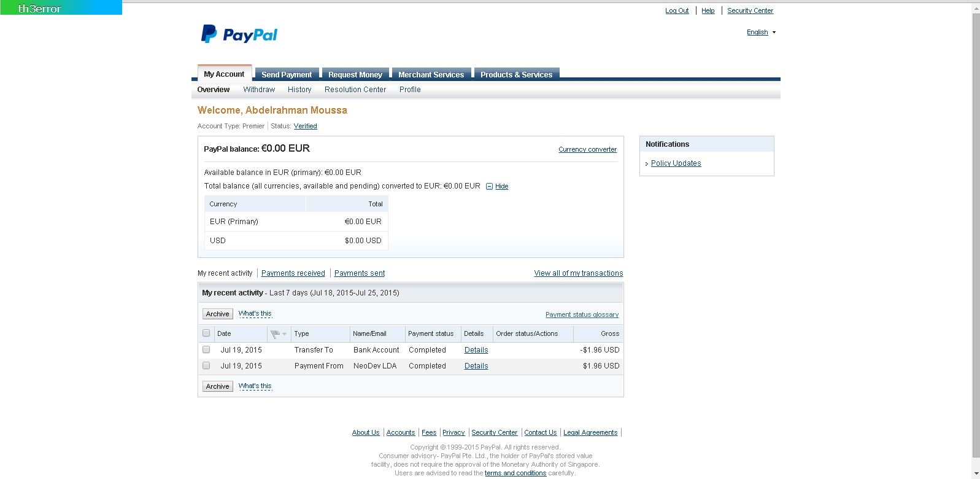Open Details for the NeoDev LDA payment
980x479 pixels.
pyautogui.click(x=476, y=366)
